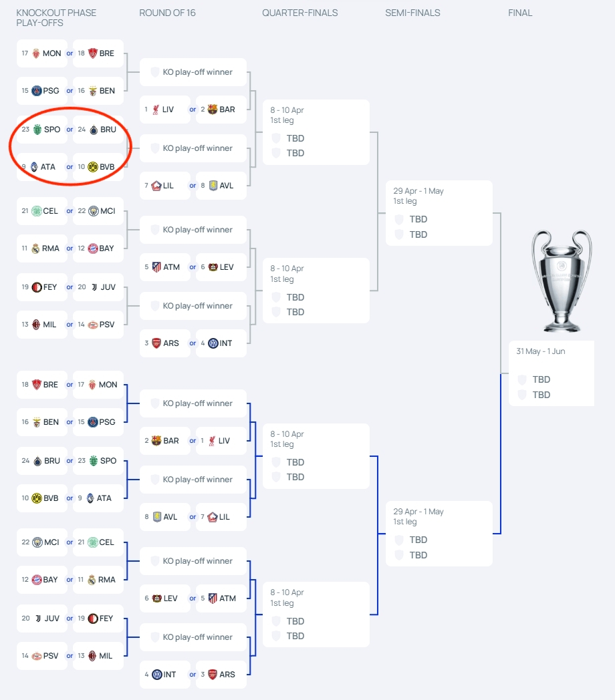Click the Arsenal crest in the upper gray bracket
615x700 pixels.
tap(156, 343)
